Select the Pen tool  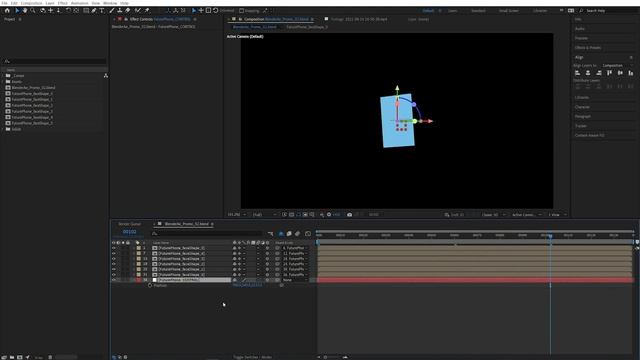tap(94, 11)
